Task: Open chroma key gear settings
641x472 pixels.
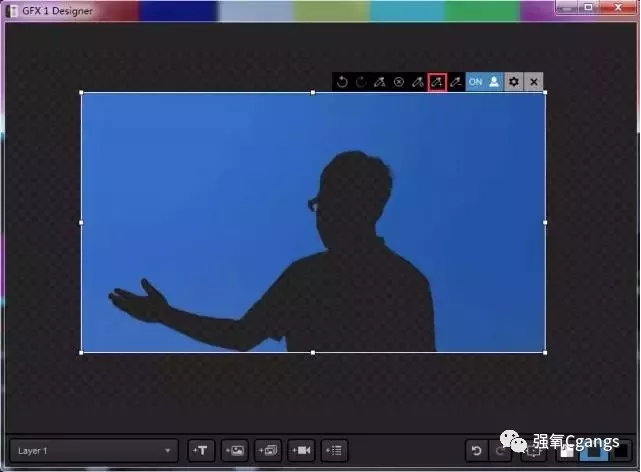Action: click(x=514, y=82)
